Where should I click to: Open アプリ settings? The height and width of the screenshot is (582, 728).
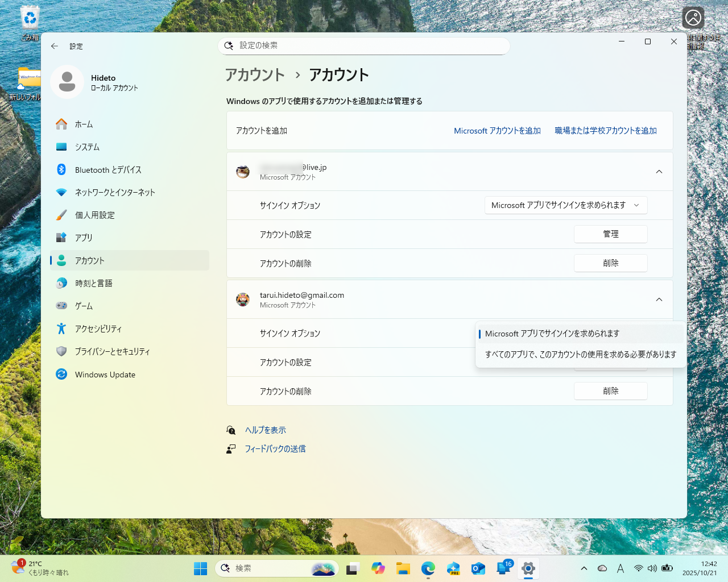85,238
